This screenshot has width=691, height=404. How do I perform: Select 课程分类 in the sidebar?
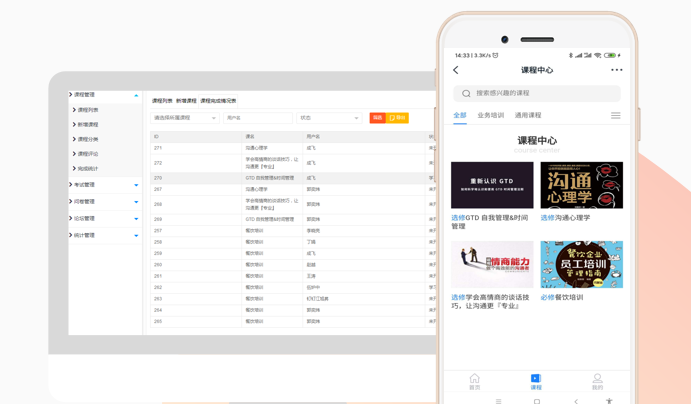pyautogui.click(x=88, y=139)
